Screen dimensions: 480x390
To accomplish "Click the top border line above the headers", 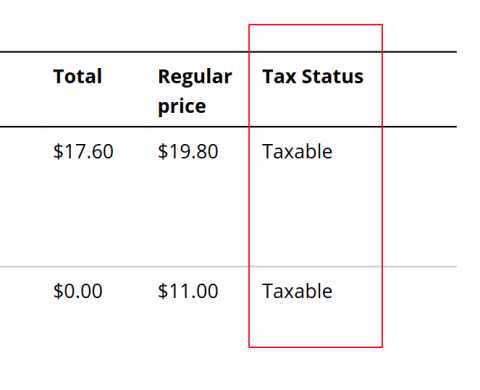I will (228, 52).
